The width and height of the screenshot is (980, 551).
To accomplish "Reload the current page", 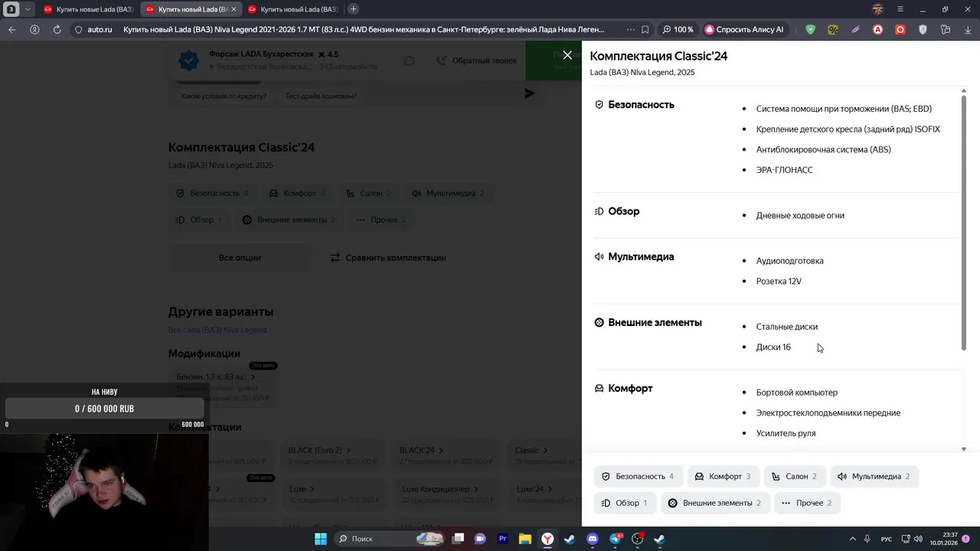I will tap(57, 30).
